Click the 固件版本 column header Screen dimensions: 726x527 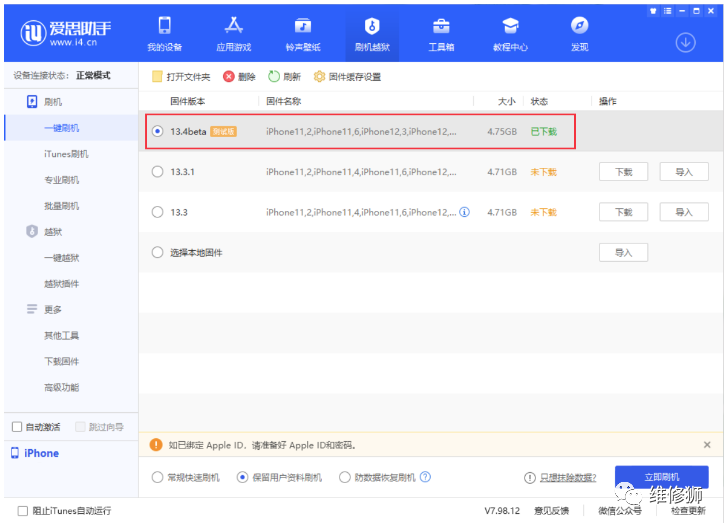point(188,101)
